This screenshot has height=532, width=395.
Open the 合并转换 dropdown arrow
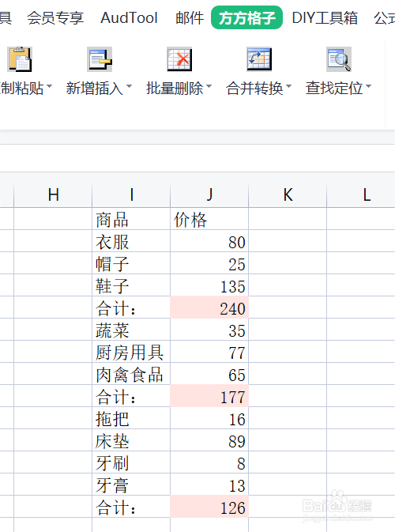pos(288,86)
